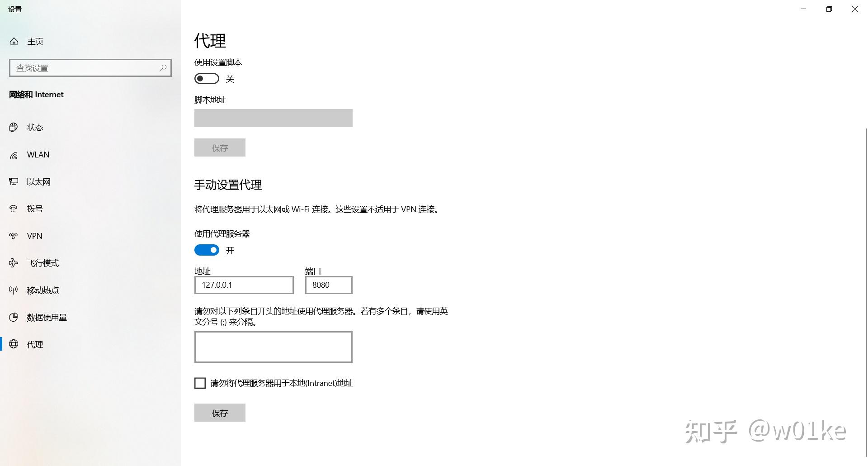Open the 拨号 page
The width and height of the screenshot is (868, 466).
click(x=90, y=209)
